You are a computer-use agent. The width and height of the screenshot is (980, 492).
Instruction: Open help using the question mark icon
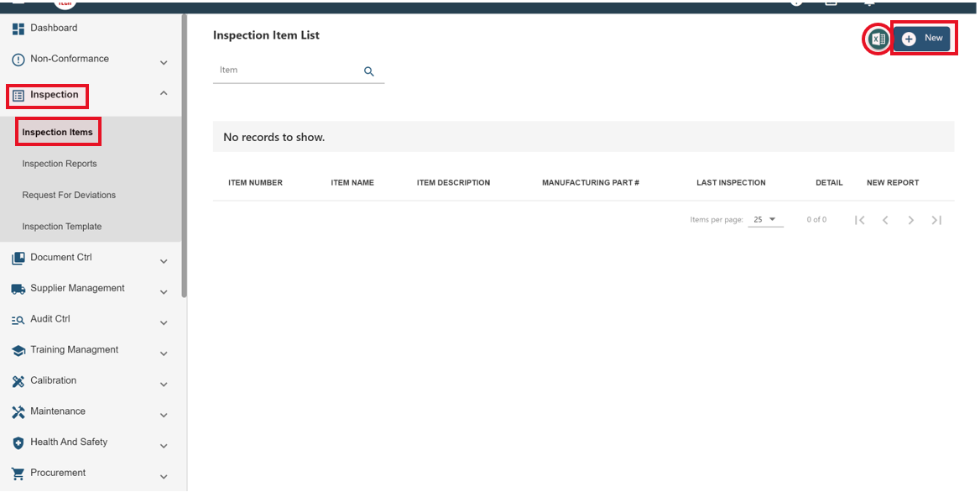coord(795,3)
